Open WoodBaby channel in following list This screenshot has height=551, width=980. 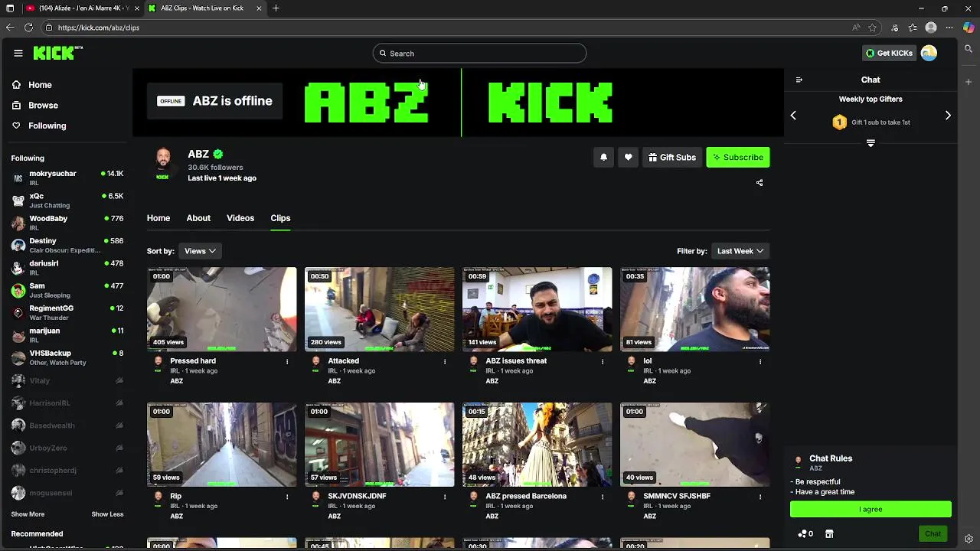[x=67, y=223]
